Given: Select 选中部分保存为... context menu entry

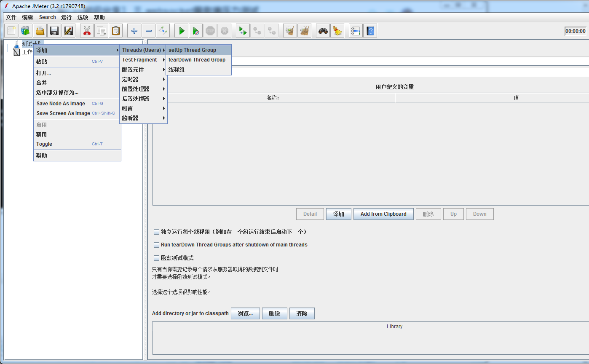Looking at the screenshot, I should point(77,92).
